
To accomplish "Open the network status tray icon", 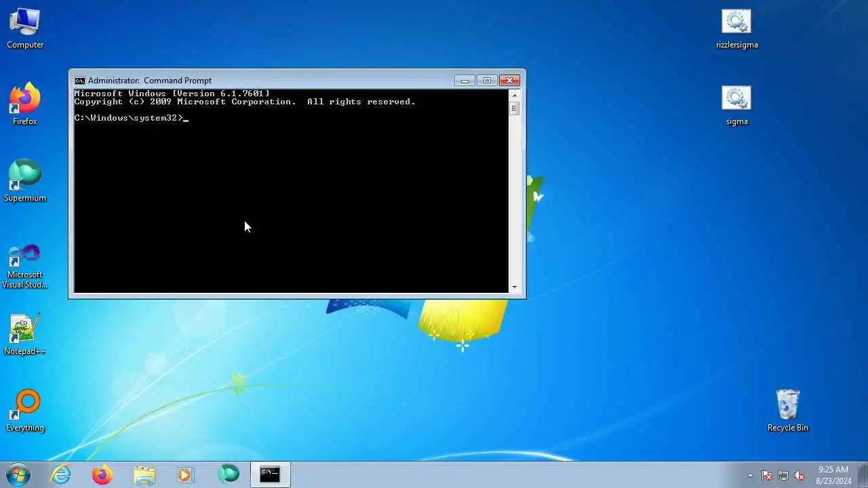I will tap(783, 475).
